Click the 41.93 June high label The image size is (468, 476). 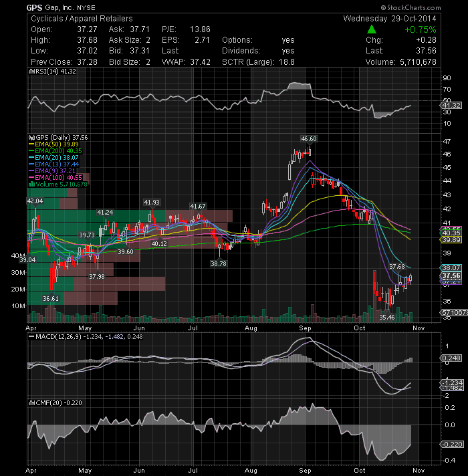point(152,202)
